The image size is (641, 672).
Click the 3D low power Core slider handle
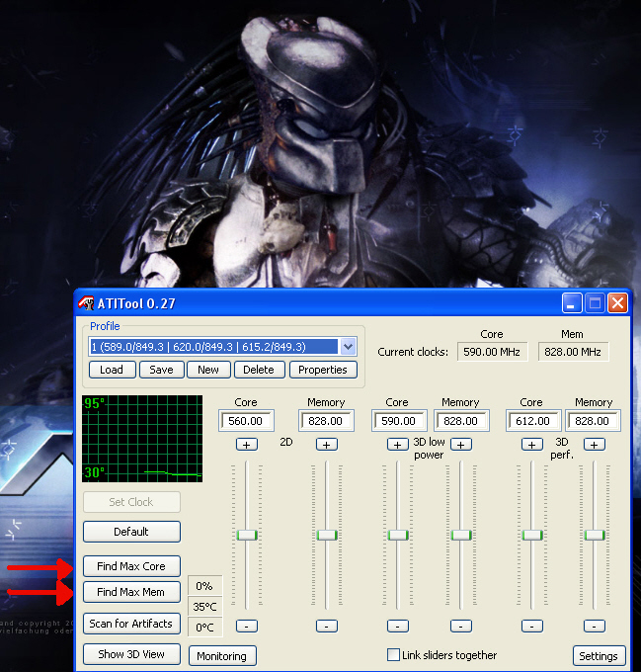click(x=398, y=535)
